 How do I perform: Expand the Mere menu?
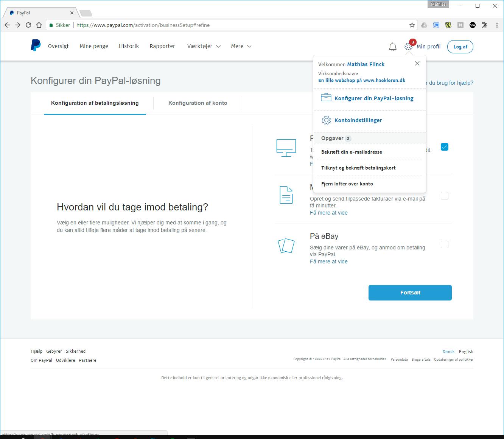241,46
